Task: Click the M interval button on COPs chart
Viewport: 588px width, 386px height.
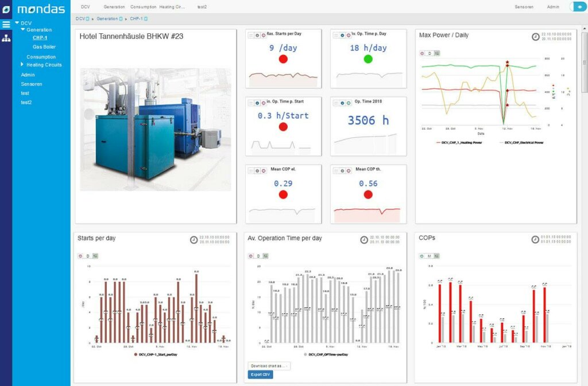Action: click(430, 256)
